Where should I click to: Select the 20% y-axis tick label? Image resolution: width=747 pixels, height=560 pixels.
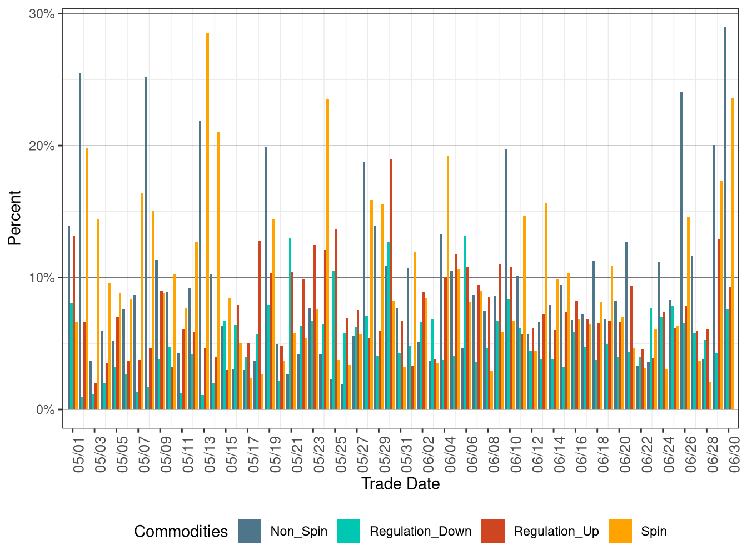[x=42, y=146]
